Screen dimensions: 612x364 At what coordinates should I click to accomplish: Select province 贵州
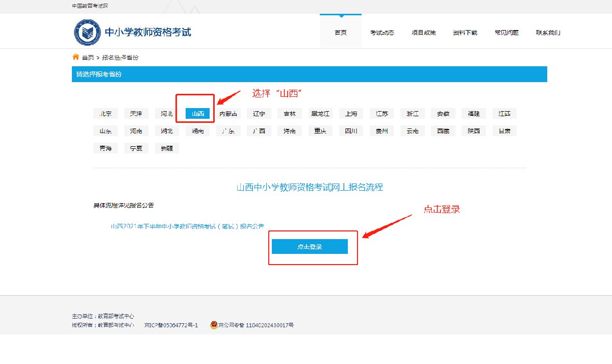click(382, 131)
